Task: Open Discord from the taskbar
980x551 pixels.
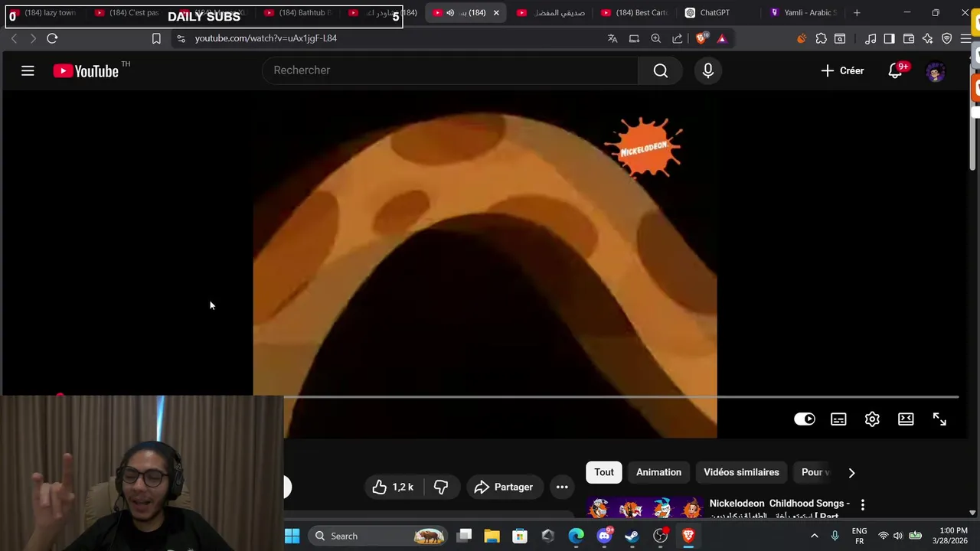Action: [604, 536]
